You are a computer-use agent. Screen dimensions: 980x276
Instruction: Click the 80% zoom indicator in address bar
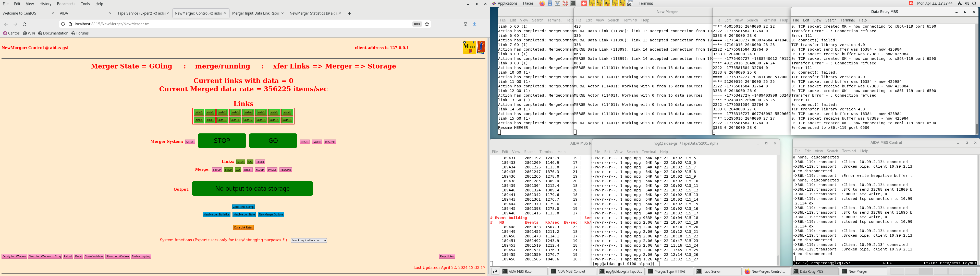417,24
